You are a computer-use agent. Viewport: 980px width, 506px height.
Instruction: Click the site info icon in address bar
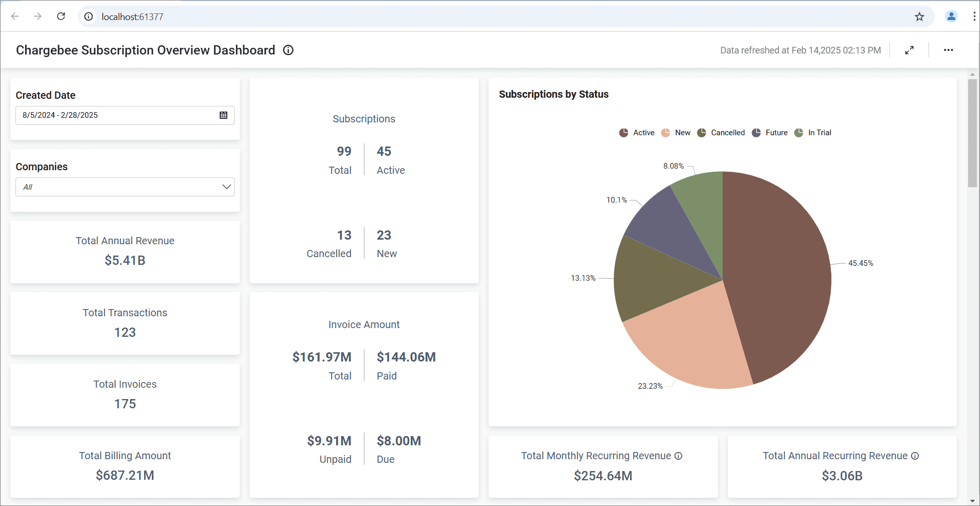pyautogui.click(x=89, y=17)
